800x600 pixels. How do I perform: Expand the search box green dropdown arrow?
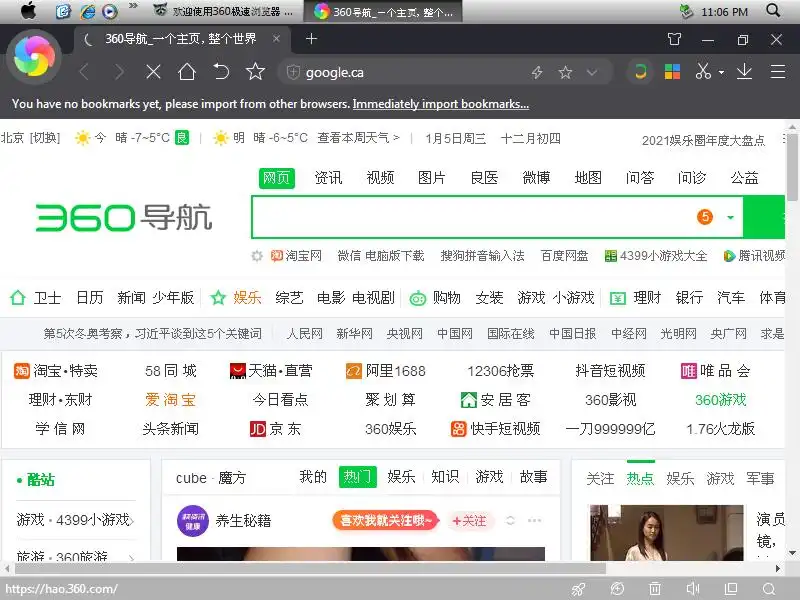(730, 217)
